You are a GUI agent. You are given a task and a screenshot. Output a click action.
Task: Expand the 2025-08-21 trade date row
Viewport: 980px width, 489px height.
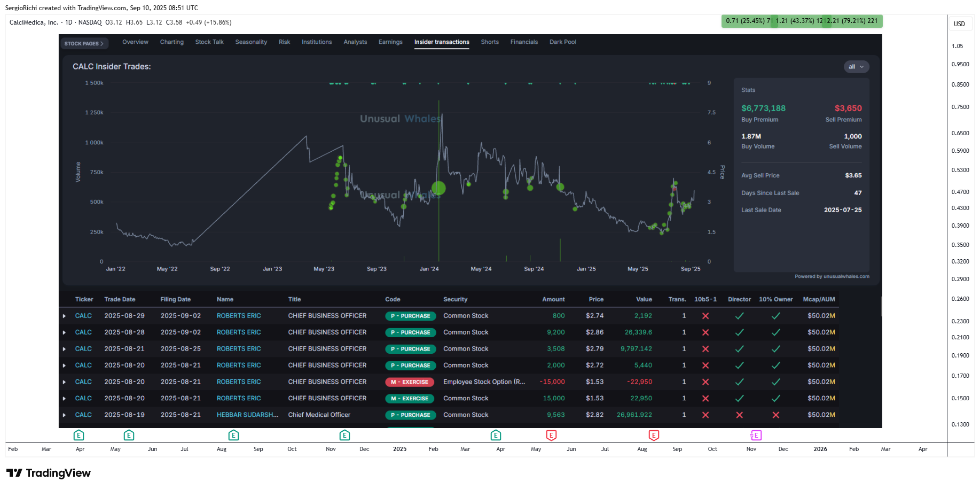(64, 349)
